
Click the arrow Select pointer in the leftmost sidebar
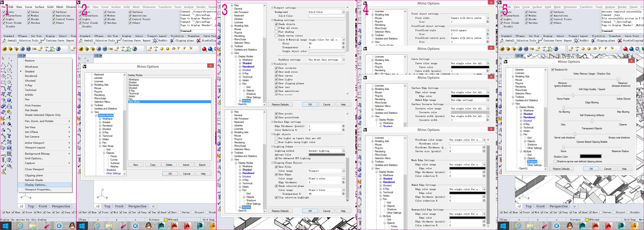coord(3,58)
